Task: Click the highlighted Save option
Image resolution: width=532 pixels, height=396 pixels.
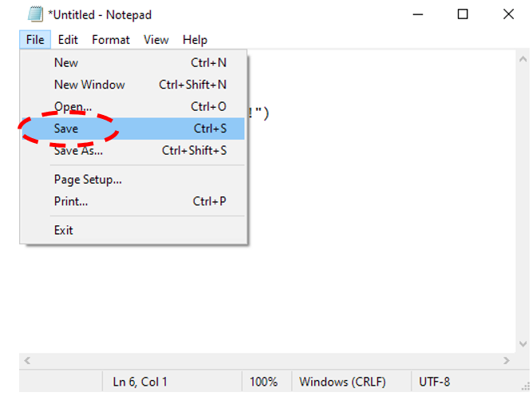Action: pyautogui.click(x=66, y=129)
